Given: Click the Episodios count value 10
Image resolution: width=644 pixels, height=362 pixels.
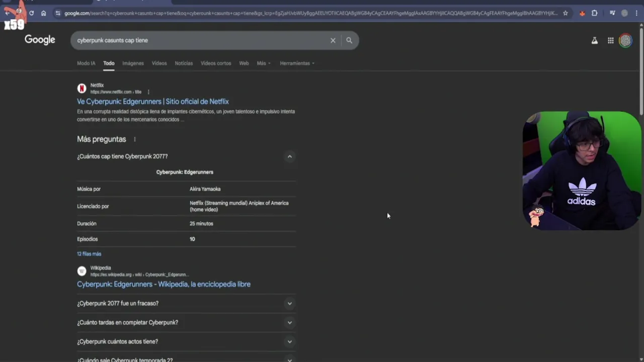Looking at the screenshot, I should tap(192, 239).
